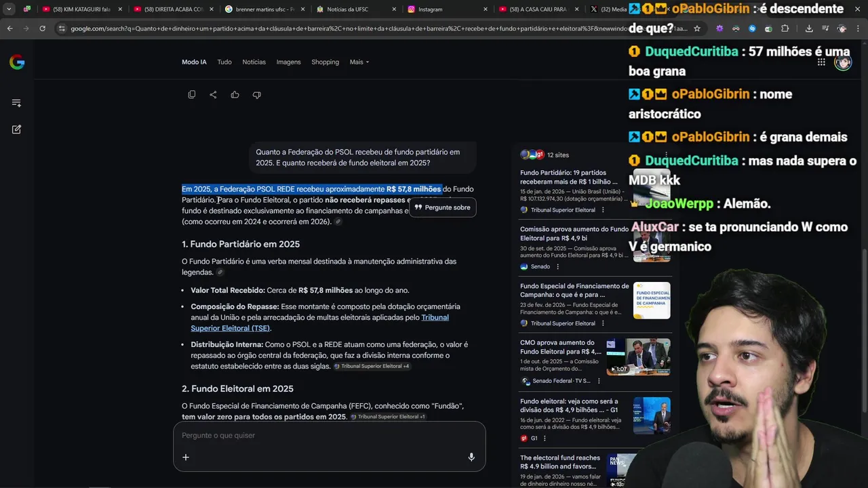Close the Instagram browser tab

pos(485,9)
